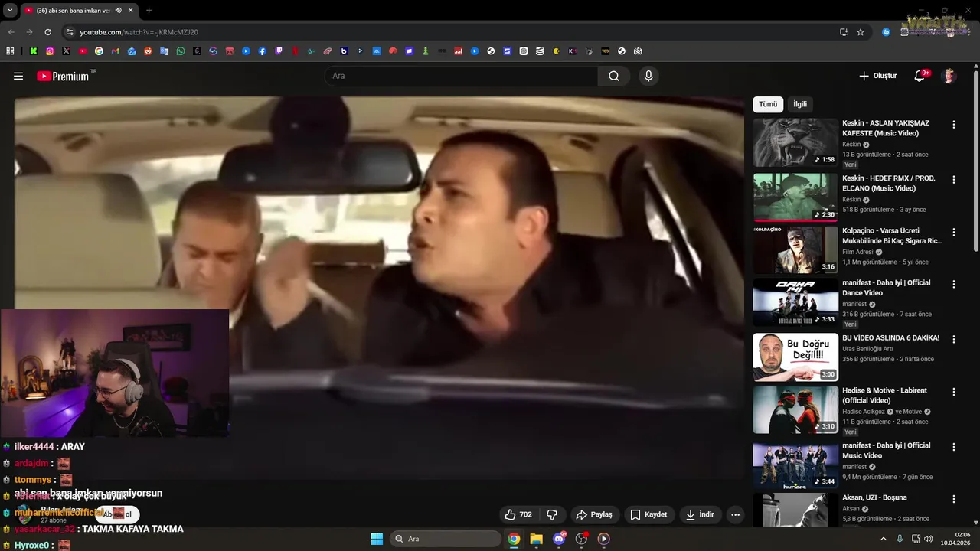Open the YouTube guide hamburger menu

click(18, 76)
